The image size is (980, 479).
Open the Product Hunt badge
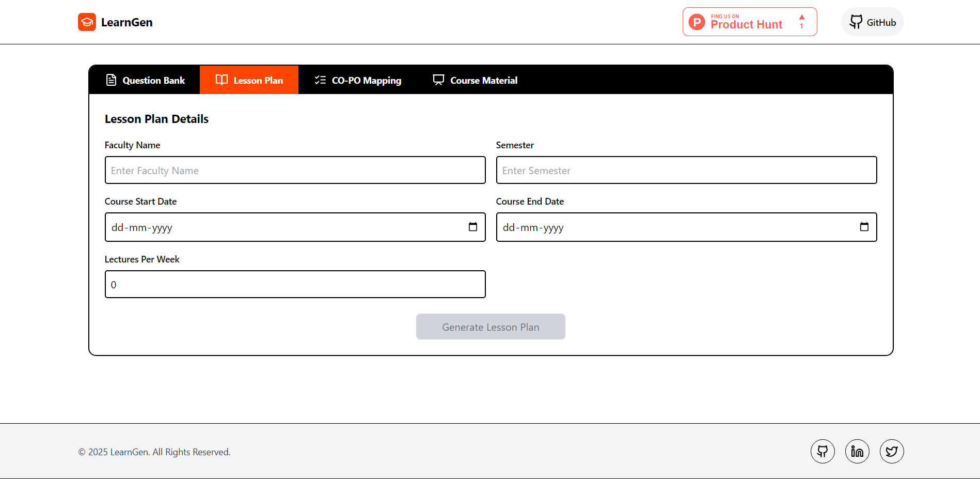750,22
